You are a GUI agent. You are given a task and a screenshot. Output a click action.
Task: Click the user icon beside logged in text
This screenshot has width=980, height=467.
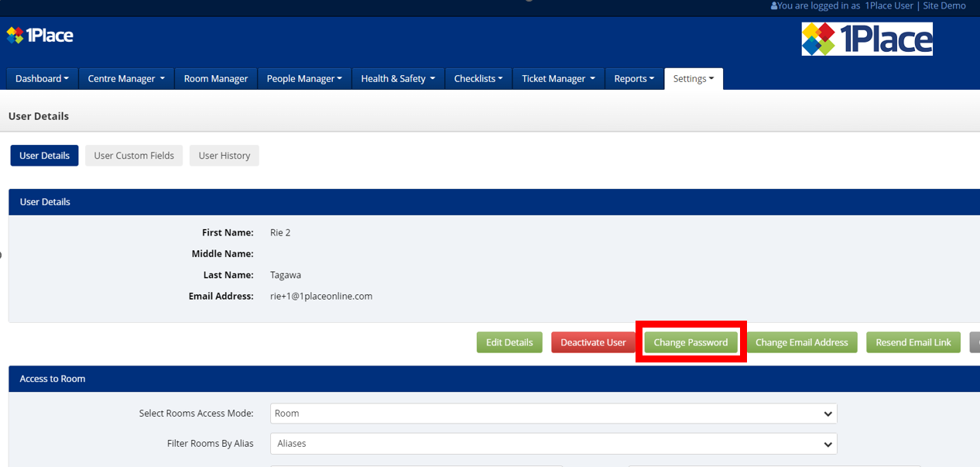[773, 6]
